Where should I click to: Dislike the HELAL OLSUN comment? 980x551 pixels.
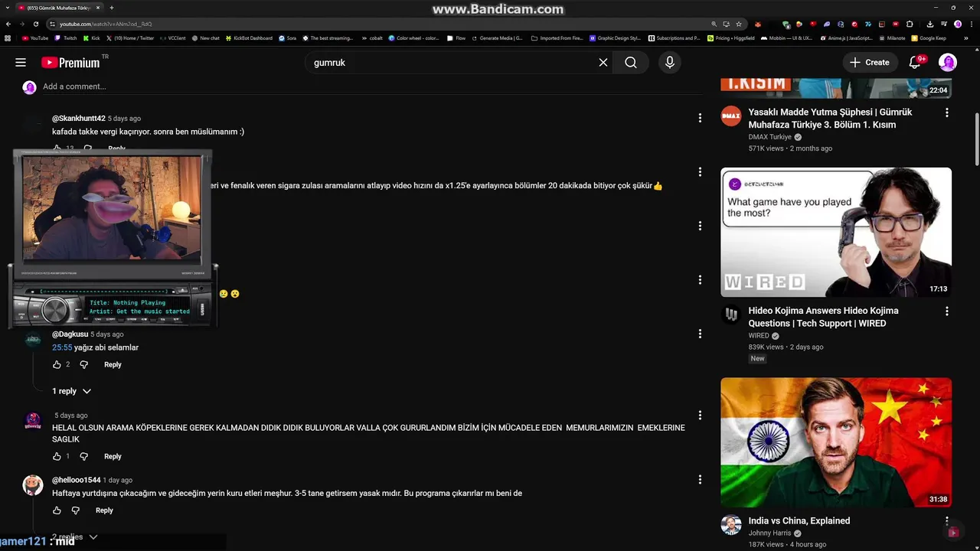(x=84, y=456)
